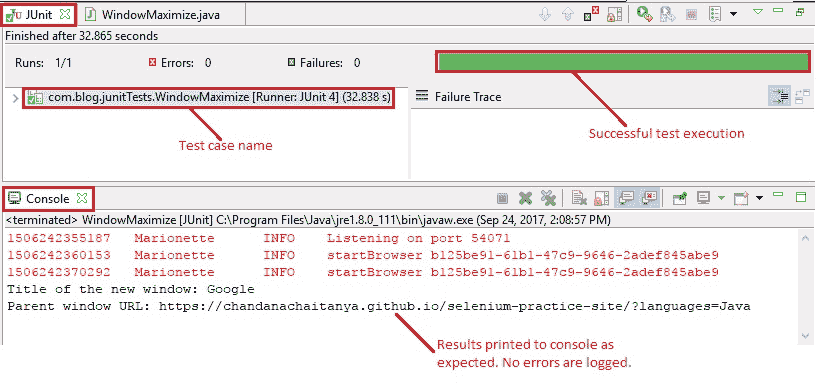The image size is (819, 391).
Task: Open the Test Run History icon
Action: click(x=715, y=14)
